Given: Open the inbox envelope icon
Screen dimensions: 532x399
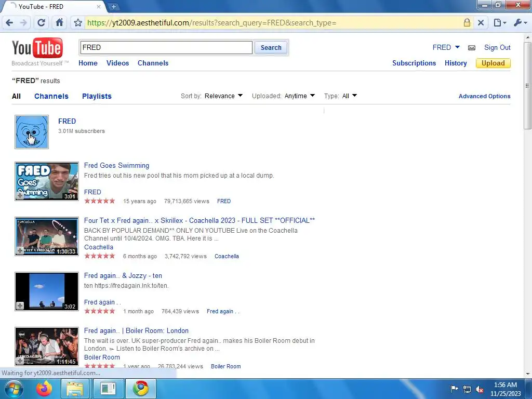Looking at the screenshot, I should tap(472, 48).
